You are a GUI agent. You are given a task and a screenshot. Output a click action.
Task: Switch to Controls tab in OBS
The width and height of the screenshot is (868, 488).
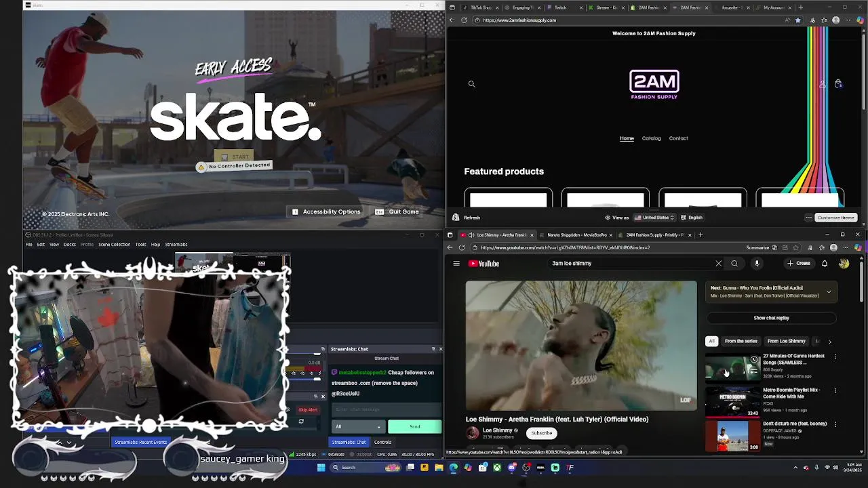(x=382, y=442)
